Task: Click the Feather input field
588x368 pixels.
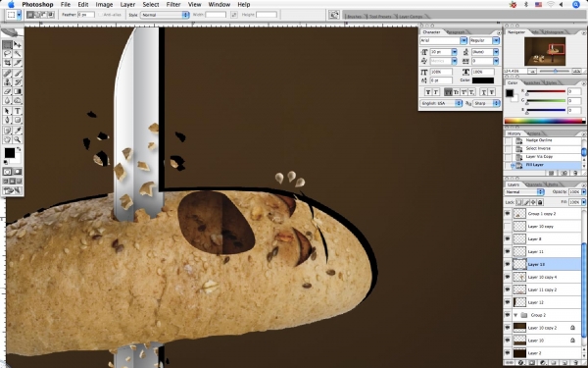Action: pos(86,15)
